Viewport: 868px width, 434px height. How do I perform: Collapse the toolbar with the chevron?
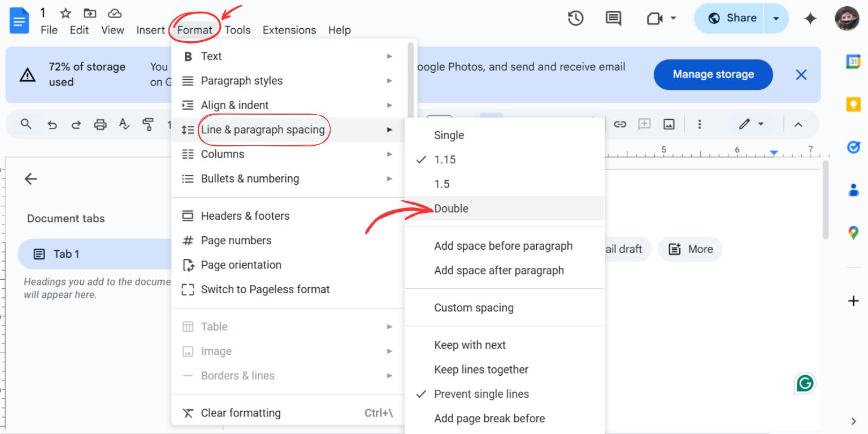coord(798,125)
